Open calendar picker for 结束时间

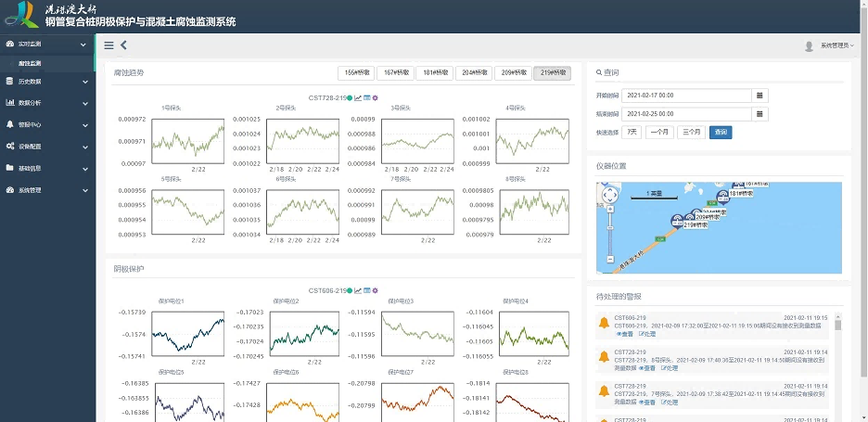(x=760, y=114)
